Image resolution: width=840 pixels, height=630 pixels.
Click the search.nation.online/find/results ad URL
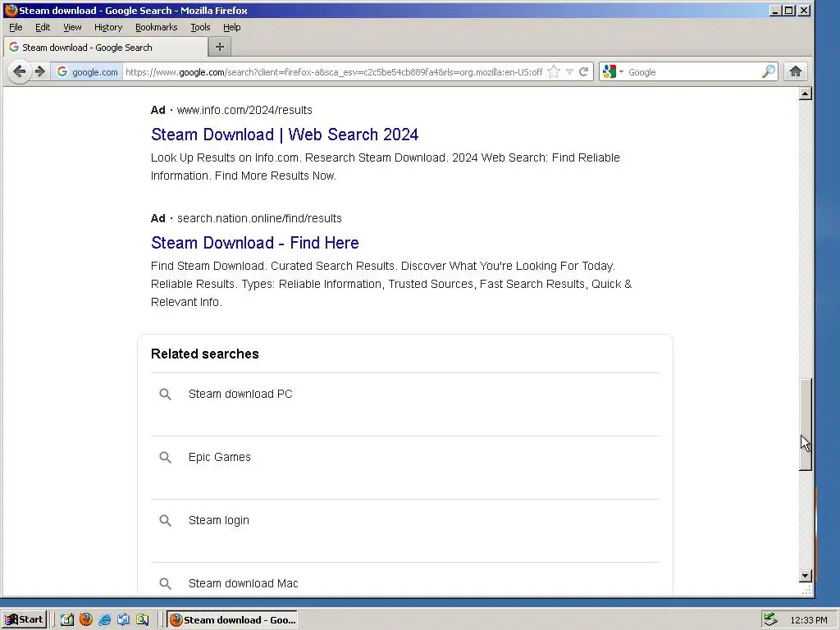tap(259, 218)
